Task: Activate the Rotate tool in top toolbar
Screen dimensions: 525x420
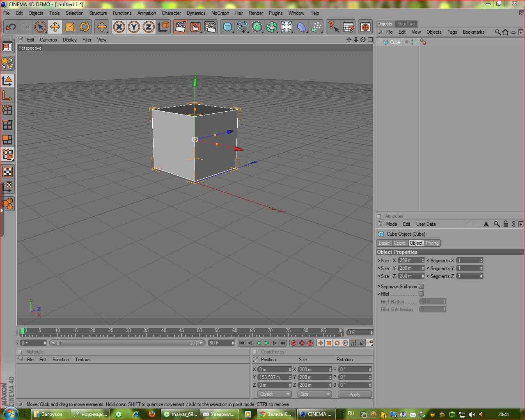Action: click(x=85, y=27)
